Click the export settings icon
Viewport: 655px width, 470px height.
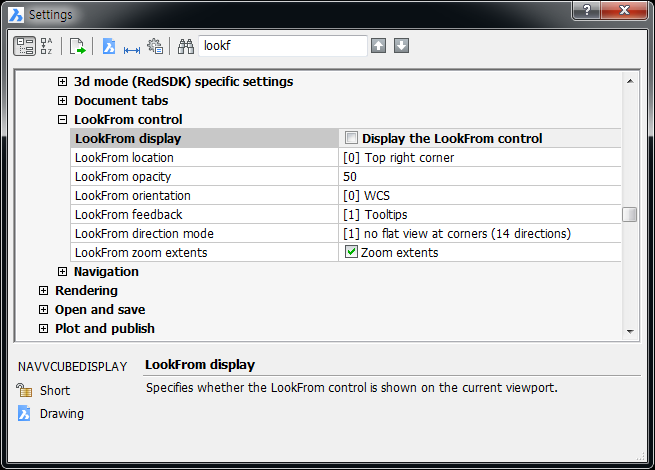click(x=77, y=46)
